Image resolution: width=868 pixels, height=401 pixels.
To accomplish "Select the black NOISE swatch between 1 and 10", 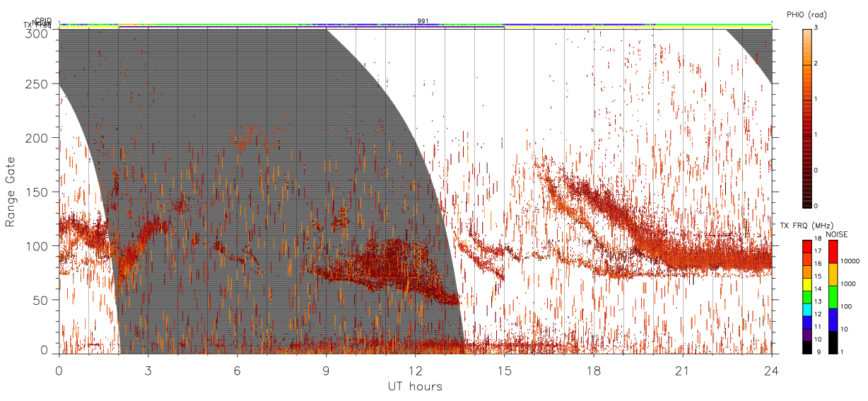I will (x=833, y=342).
